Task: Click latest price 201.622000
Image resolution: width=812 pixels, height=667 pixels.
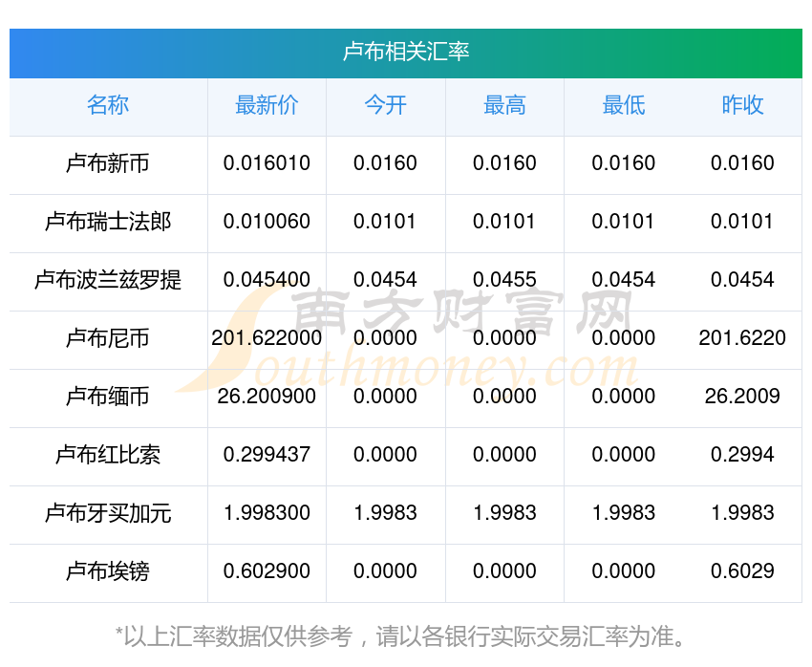Action: [267, 338]
